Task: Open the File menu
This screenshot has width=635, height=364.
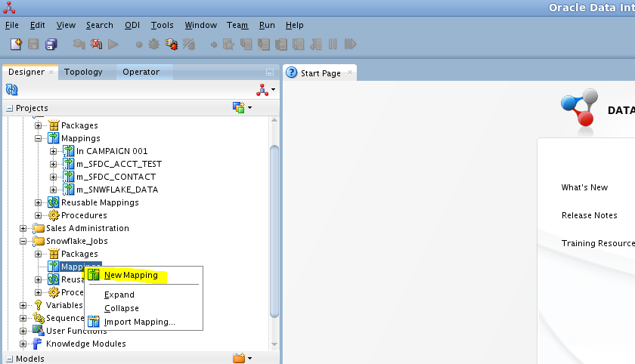Action: coord(12,25)
